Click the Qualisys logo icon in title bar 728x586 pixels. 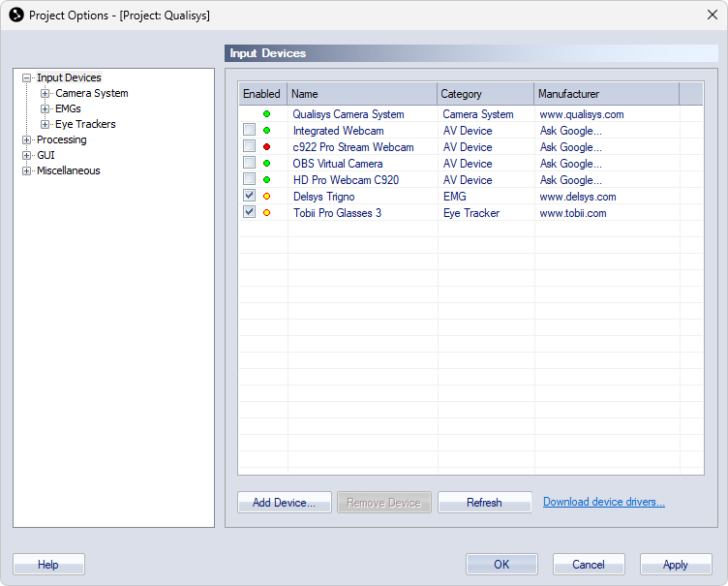[x=15, y=15]
